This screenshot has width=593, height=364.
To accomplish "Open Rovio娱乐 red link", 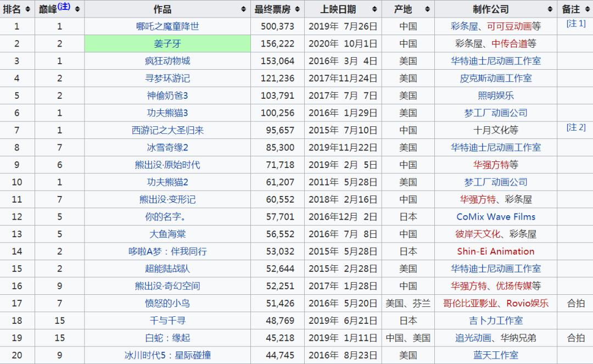I will point(528,304).
